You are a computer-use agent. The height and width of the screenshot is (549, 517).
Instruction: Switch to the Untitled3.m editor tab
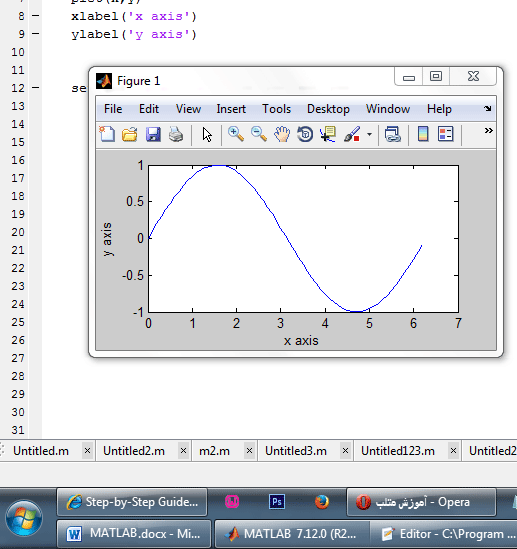point(296,451)
